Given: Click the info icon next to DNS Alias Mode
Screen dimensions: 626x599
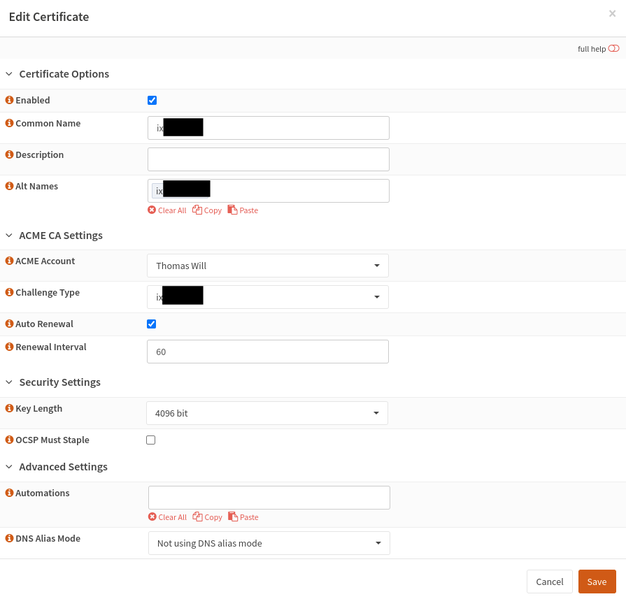Looking at the screenshot, I should (10, 539).
